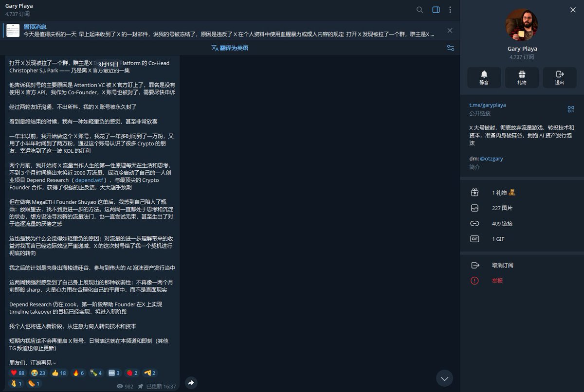Image resolution: width=584 pixels, height=392 pixels.
Task: Open the three-dot more options menu
Action: (451, 10)
